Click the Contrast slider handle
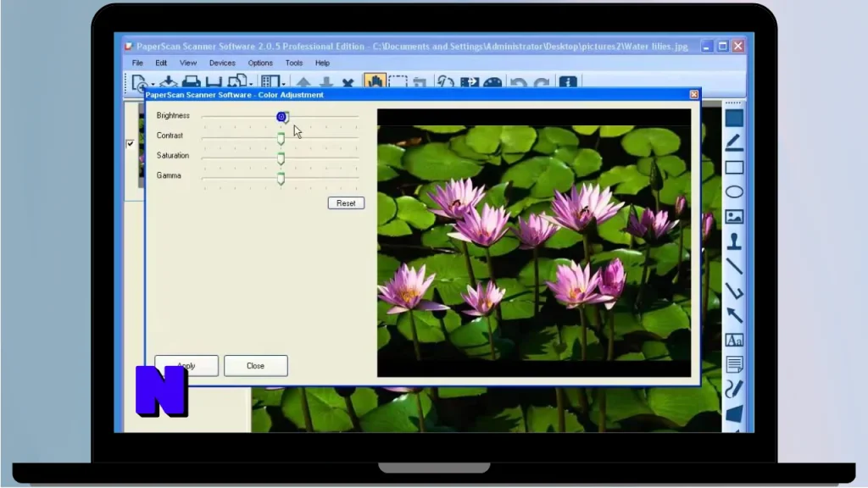 [281, 138]
